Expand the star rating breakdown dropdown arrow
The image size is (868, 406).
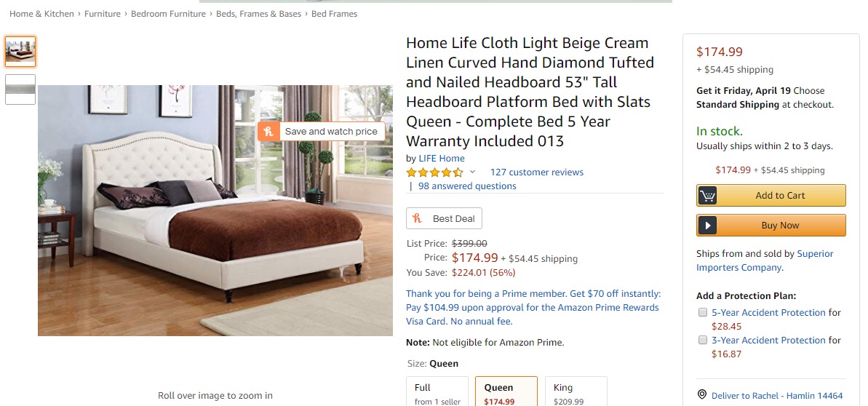tap(472, 172)
